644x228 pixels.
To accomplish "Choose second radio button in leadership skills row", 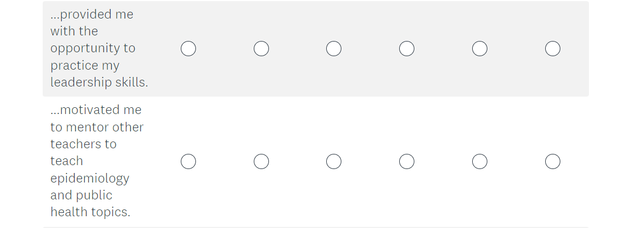I will tap(261, 49).
